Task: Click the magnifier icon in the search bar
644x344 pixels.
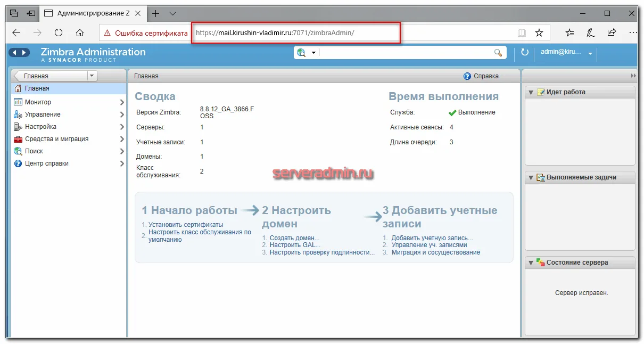Action: pyautogui.click(x=498, y=52)
